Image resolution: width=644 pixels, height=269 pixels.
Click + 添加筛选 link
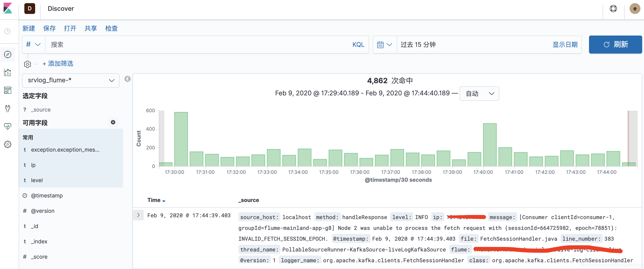click(x=58, y=64)
